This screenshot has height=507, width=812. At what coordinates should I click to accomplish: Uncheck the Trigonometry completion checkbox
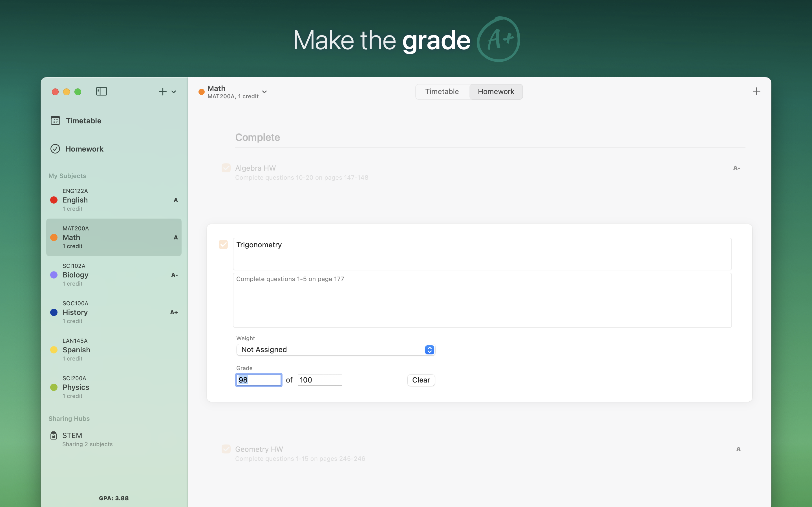click(224, 244)
